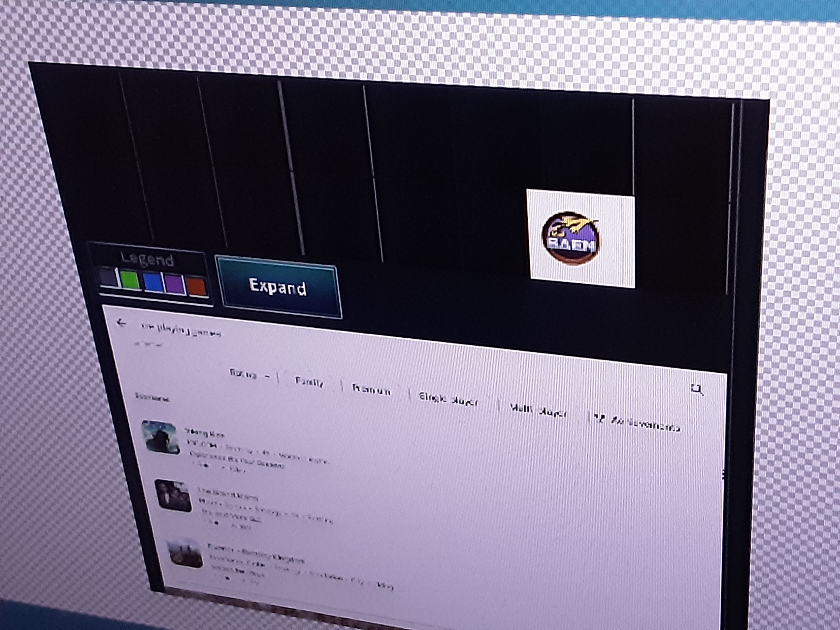Viewport: 840px width, 630px height.
Task: Pick the orange swatch in Legend
Action: (197, 286)
